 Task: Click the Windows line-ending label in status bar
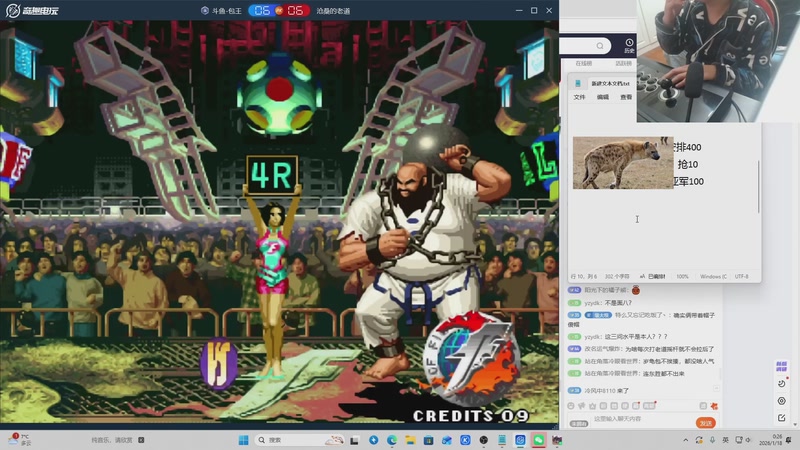pyautogui.click(x=713, y=277)
